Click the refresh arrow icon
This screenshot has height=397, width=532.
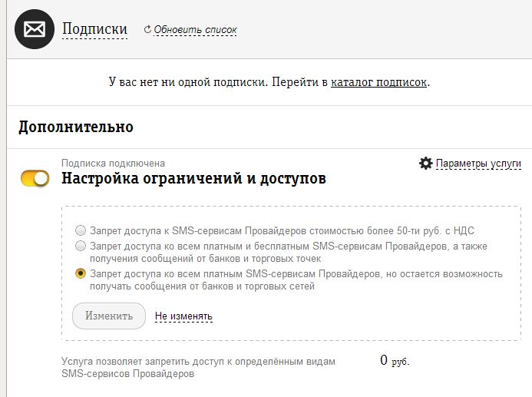coord(148,30)
